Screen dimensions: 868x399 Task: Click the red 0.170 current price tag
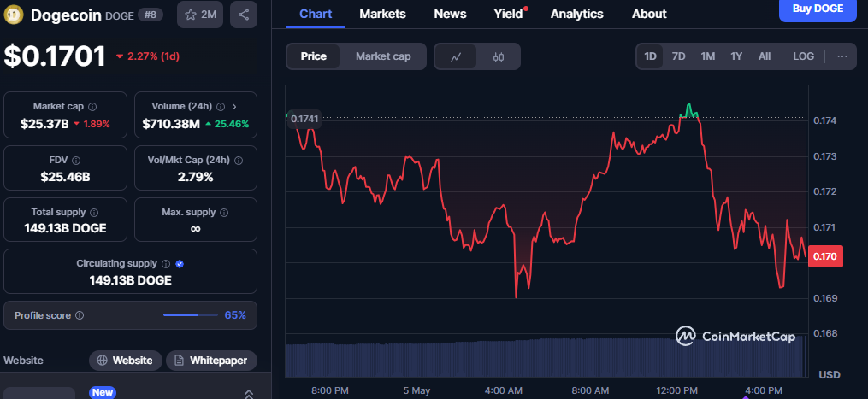(826, 256)
